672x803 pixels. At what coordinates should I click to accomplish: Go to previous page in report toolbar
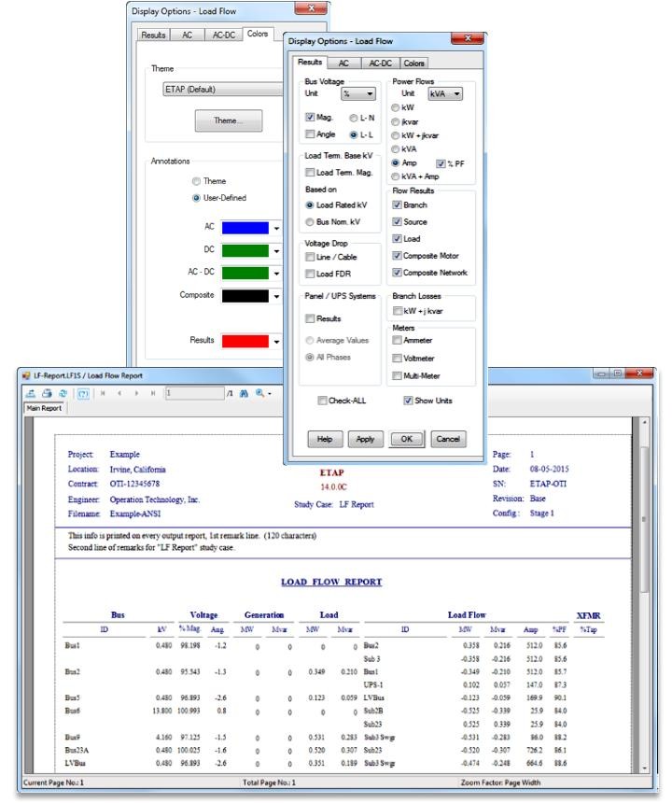click(119, 393)
